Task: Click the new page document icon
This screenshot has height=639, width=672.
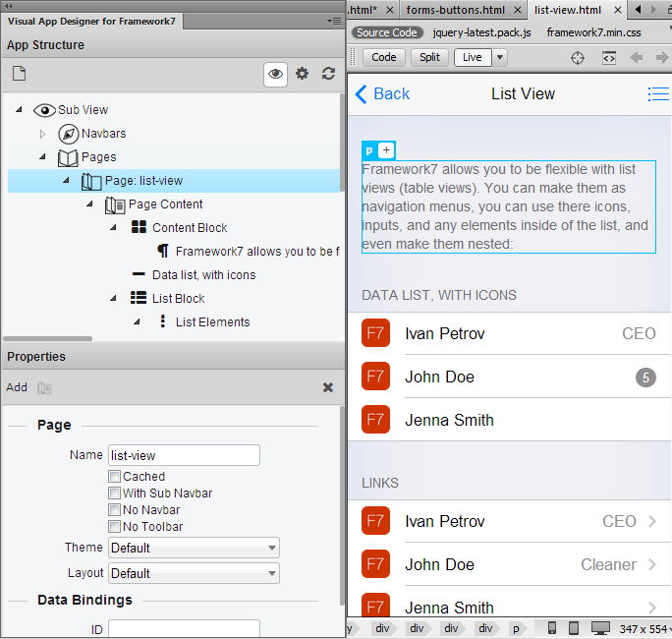Action: tap(19, 74)
